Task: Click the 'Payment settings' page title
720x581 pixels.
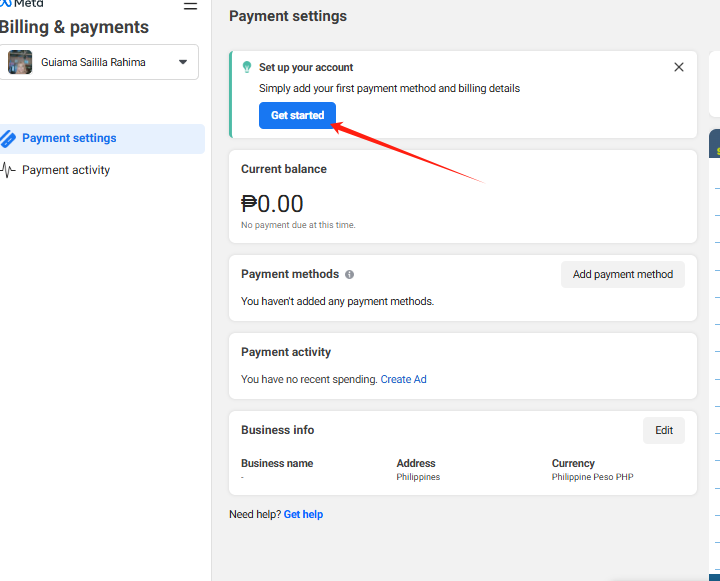Action: pos(288,16)
